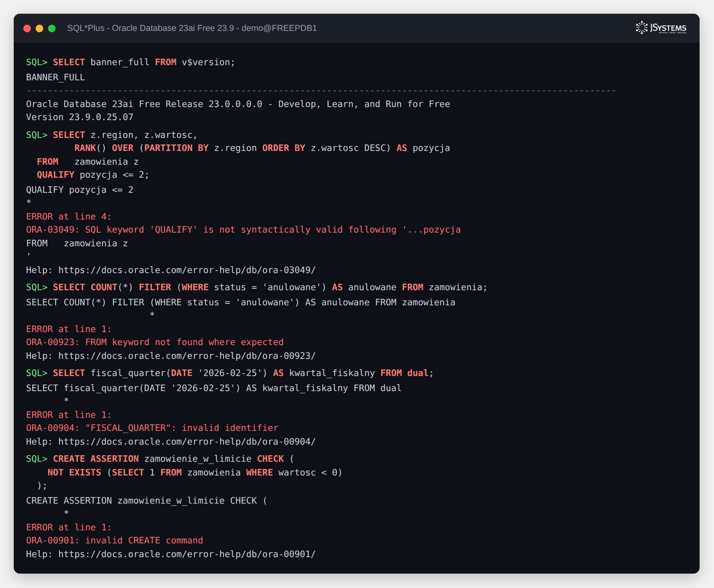Open the ora-00901 error help link
Image resolution: width=714 pixels, height=588 pixels.
pos(187,554)
